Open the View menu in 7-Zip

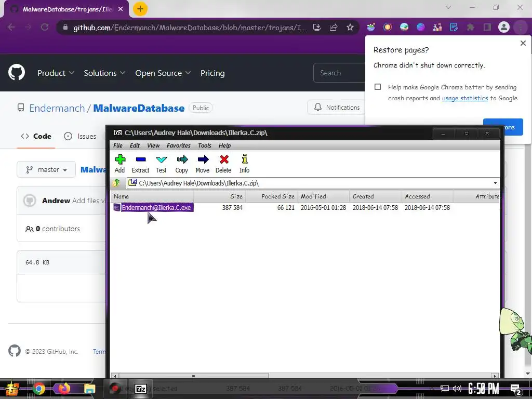click(153, 145)
